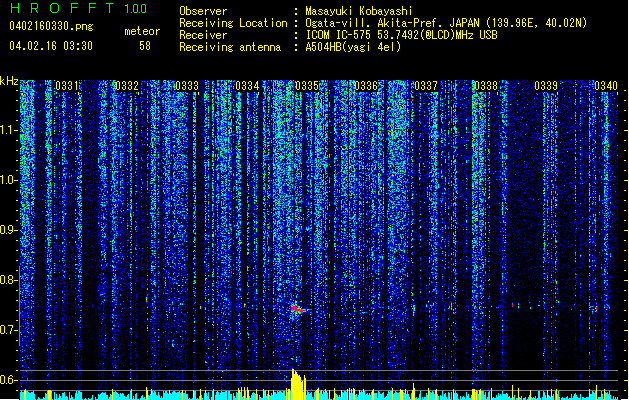Click the small red echo near 0337
The width and height of the screenshot is (629, 400).
(x=414, y=309)
